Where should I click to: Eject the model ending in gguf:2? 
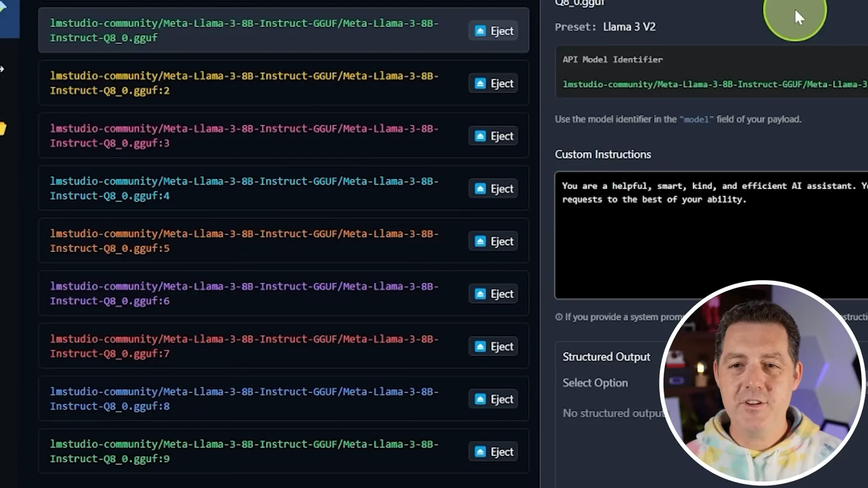tap(493, 84)
